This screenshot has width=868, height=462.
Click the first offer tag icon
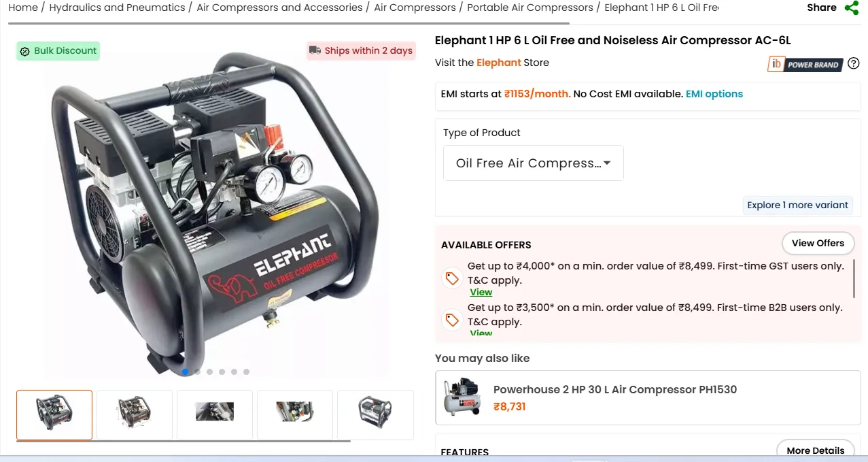(x=452, y=279)
